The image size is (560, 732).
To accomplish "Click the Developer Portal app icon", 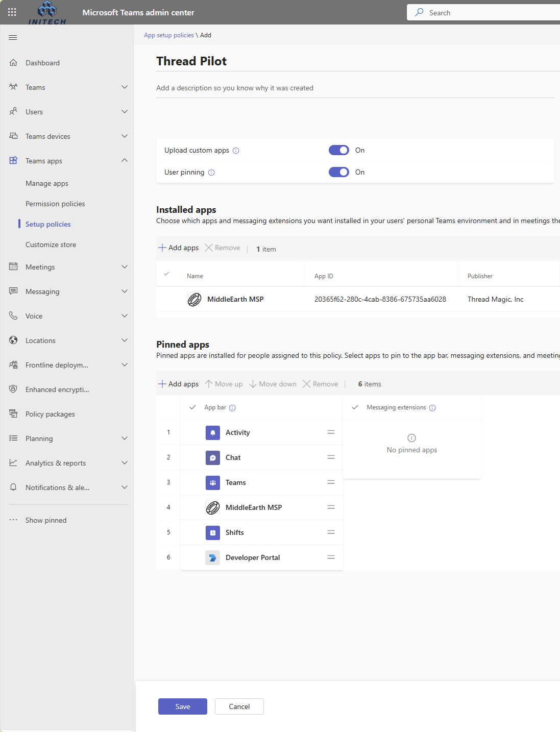I will (x=213, y=558).
